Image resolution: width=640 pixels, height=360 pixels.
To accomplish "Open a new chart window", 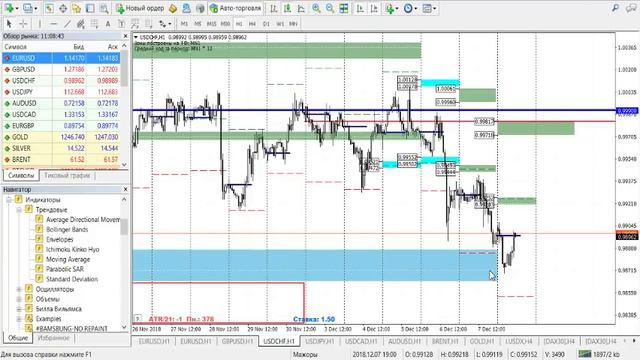I will point(9,8).
